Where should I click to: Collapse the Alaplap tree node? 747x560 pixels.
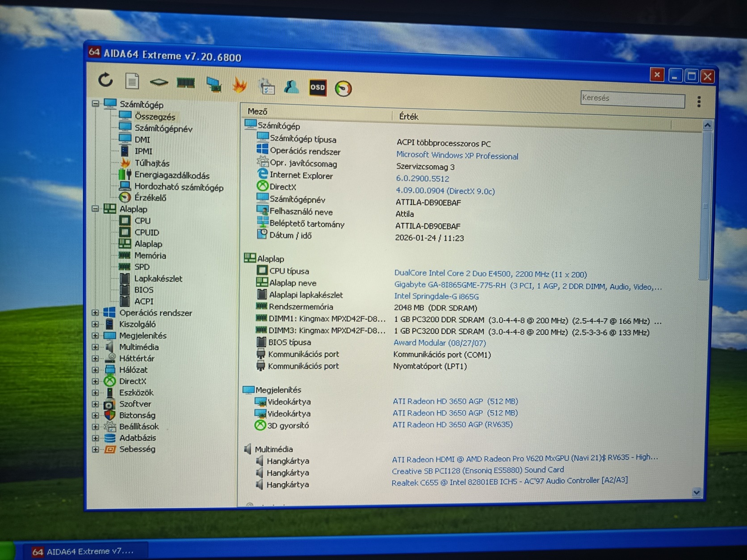coord(95,209)
